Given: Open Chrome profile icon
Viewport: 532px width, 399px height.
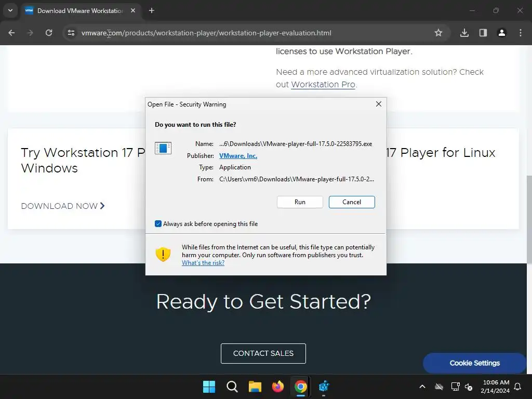Looking at the screenshot, I should [x=502, y=33].
